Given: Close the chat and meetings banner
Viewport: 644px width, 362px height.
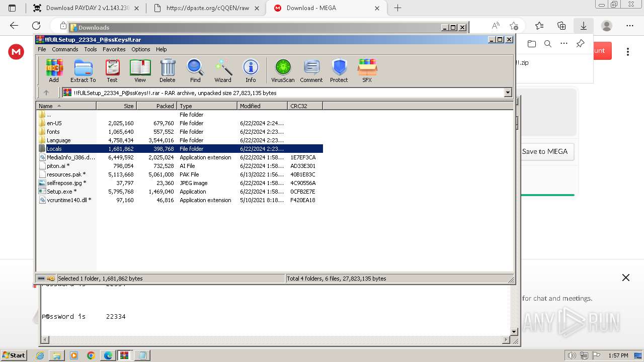Looking at the screenshot, I should coord(626,278).
